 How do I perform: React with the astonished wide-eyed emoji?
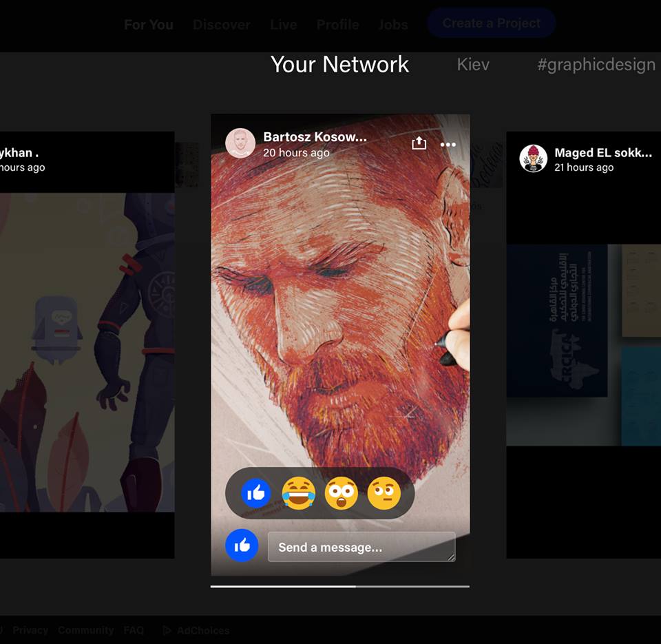pos(342,493)
